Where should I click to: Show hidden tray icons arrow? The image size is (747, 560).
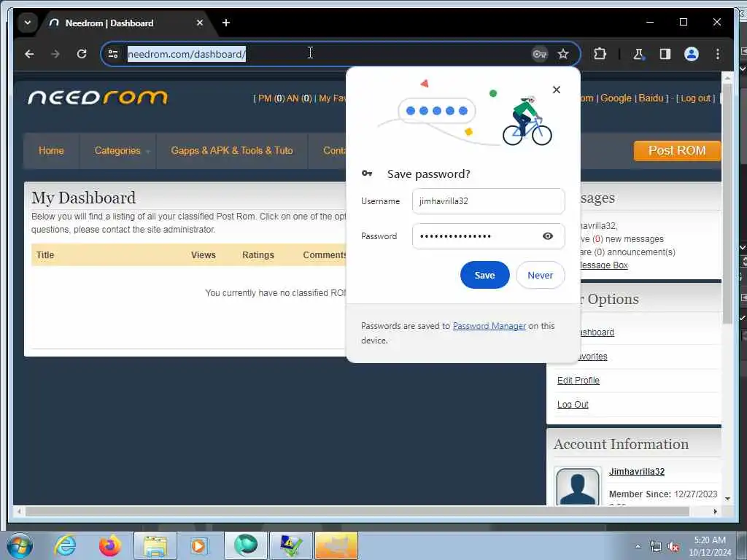pyautogui.click(x=638, y=546)
